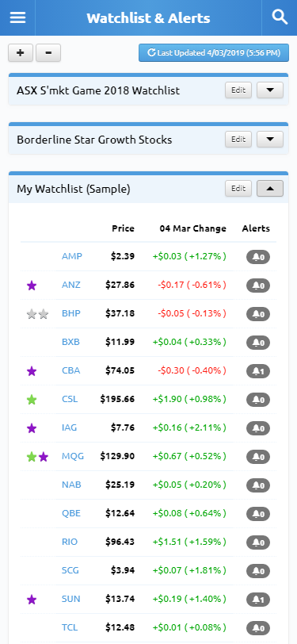Collapse My Watchlist (Sample) panel

[270, 189]
